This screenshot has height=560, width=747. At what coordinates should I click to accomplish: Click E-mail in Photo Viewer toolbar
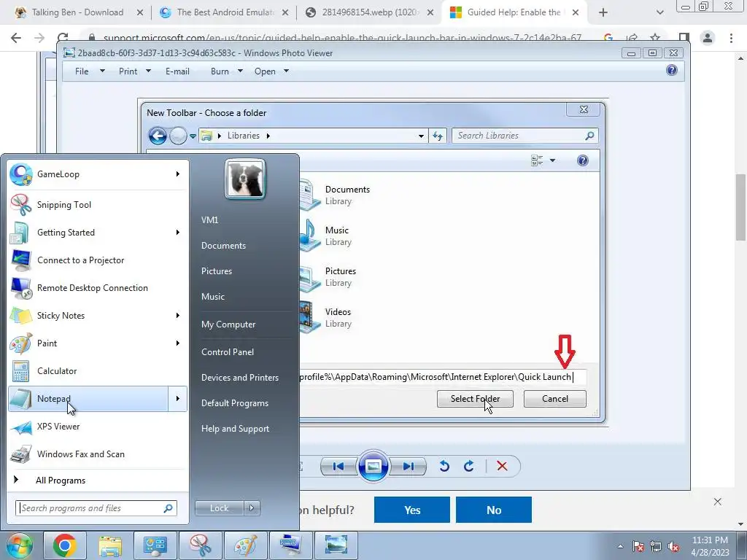coord(177,71)
